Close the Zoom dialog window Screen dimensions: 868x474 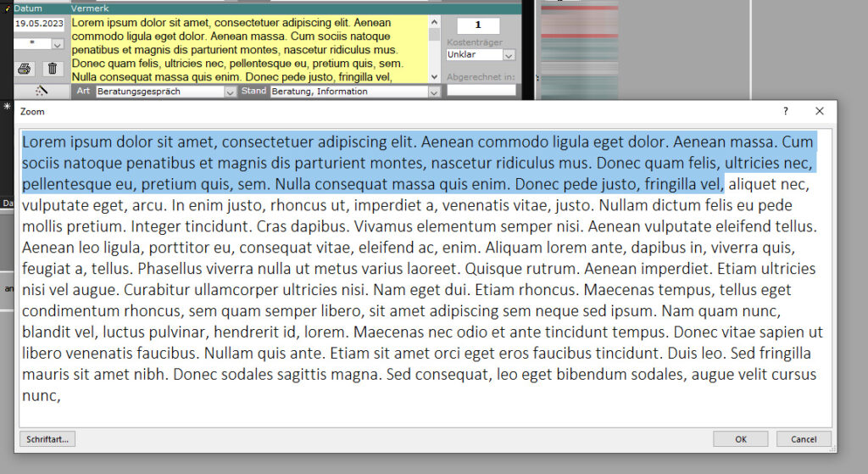(819, 111)
